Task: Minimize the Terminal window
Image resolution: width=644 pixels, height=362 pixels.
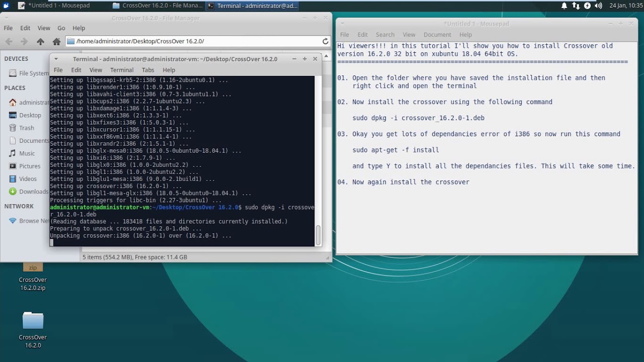Action: tap(294, 59)
